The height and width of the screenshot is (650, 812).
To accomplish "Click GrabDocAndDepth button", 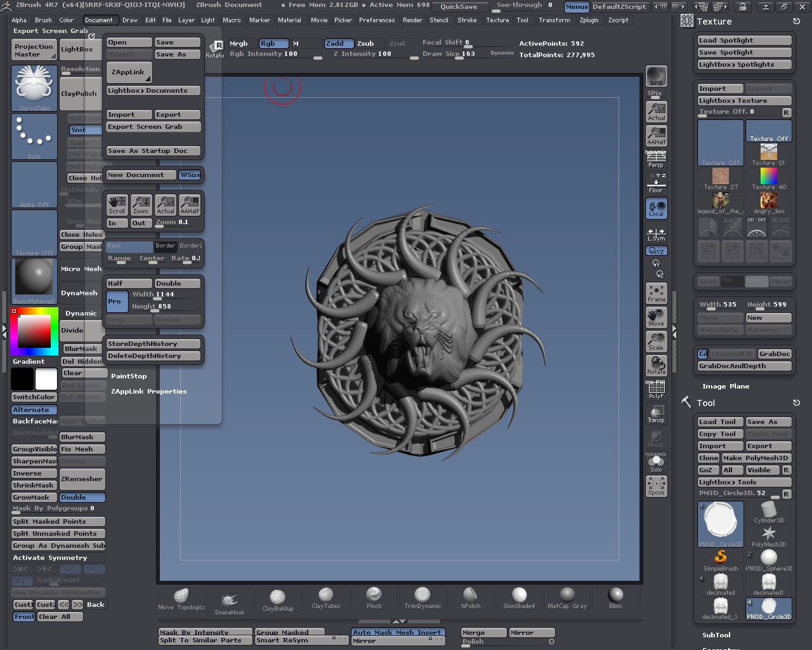I will click(x=745, y=366).
